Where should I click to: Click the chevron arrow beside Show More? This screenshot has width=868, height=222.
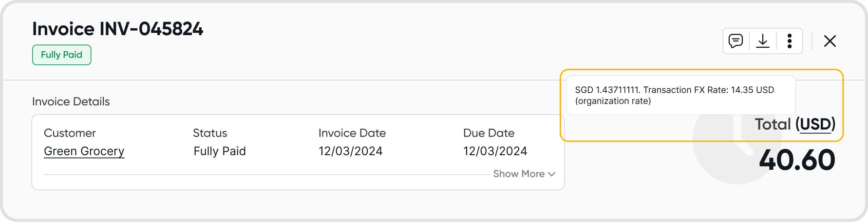click(x=551, y=174)
